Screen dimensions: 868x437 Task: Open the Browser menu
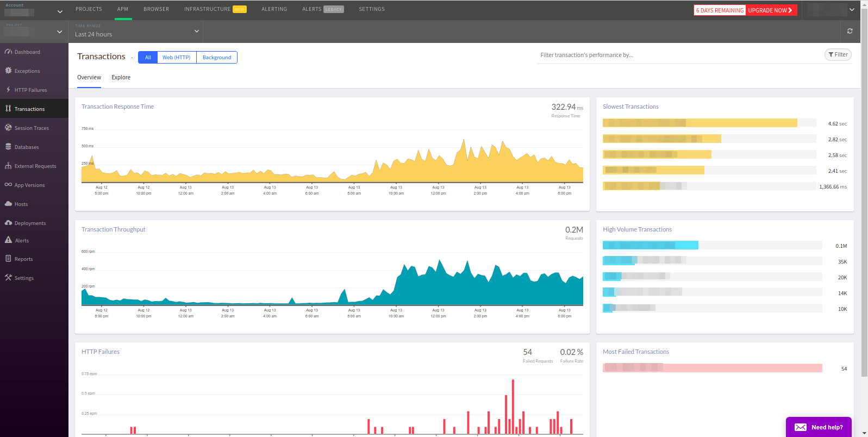[x=157, y=9]
